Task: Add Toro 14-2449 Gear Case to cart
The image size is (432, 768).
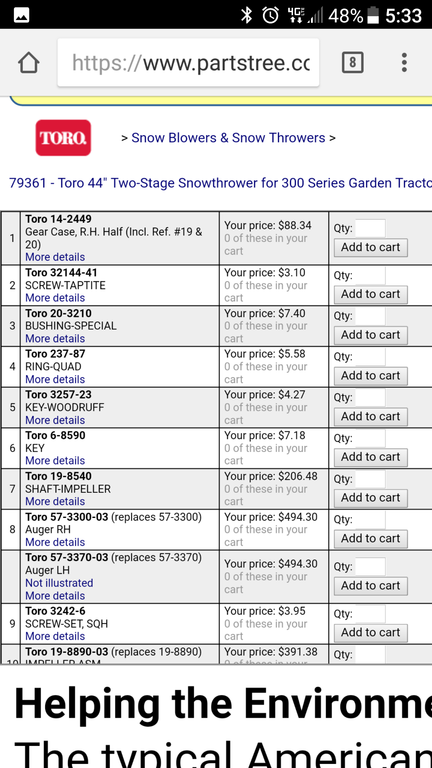Action: (371, 247)
